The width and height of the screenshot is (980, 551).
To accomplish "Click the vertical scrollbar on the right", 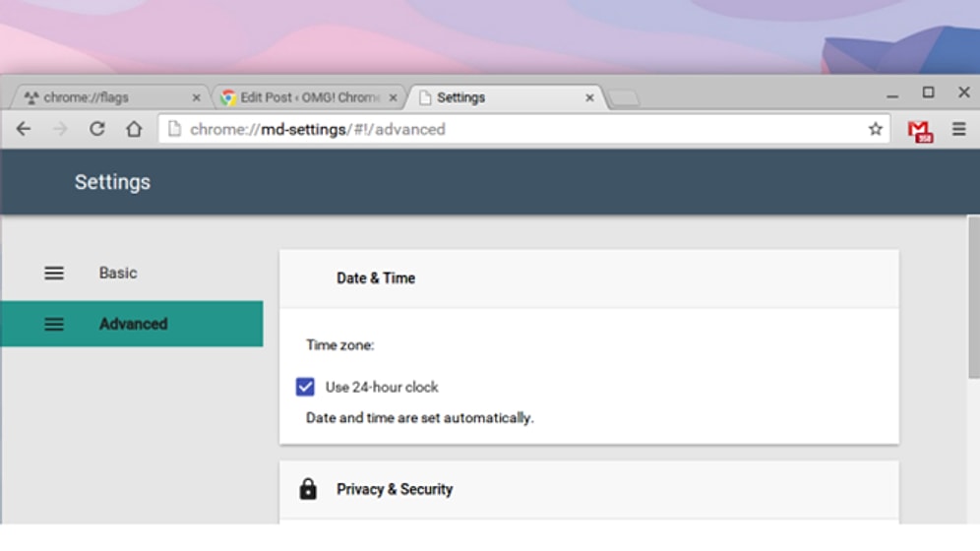I will coord(973,295).
